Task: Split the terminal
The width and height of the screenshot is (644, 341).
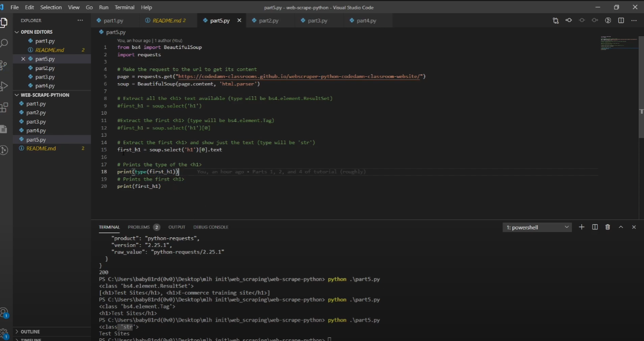Action: click(595, 227)
